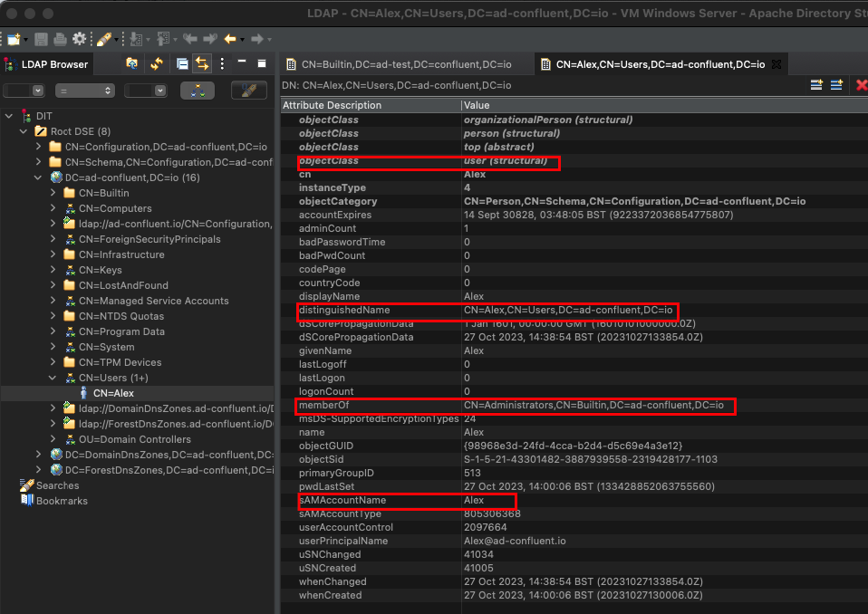Select the distinguishedName attribute row
Image resolution: width=868 pixels, height=614 pixels.
tap(574, 310)
